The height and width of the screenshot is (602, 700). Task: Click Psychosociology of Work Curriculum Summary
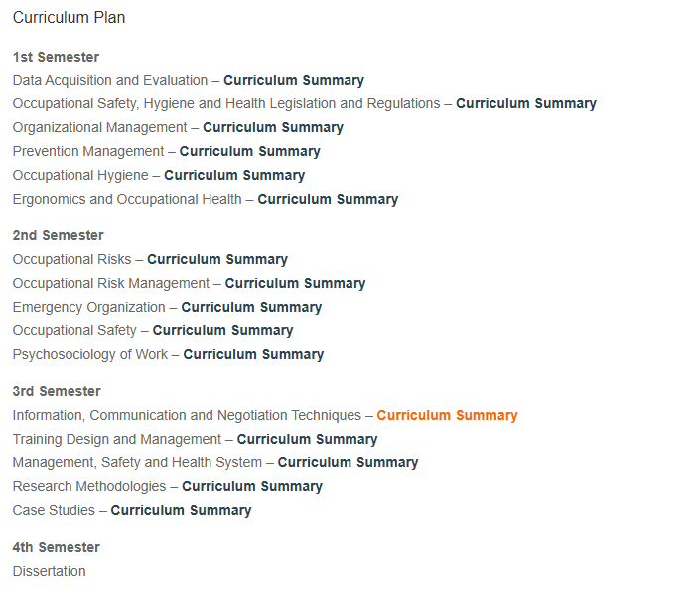click(x=253, y=354)
